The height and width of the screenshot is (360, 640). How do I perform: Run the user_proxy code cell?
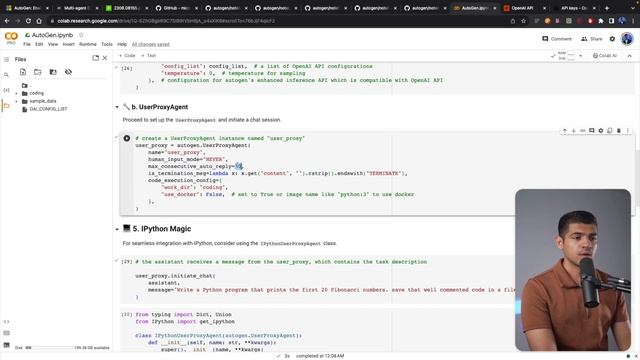click(127, 138)
